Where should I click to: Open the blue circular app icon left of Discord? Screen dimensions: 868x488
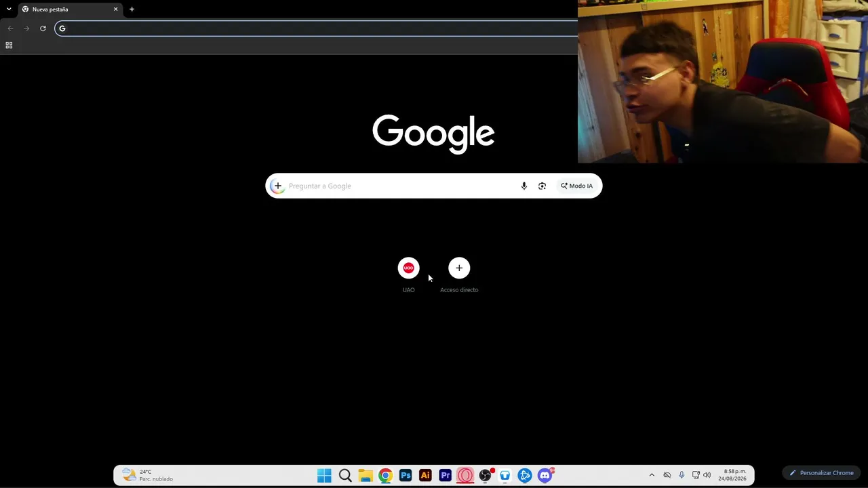click(x=525, y=476)
